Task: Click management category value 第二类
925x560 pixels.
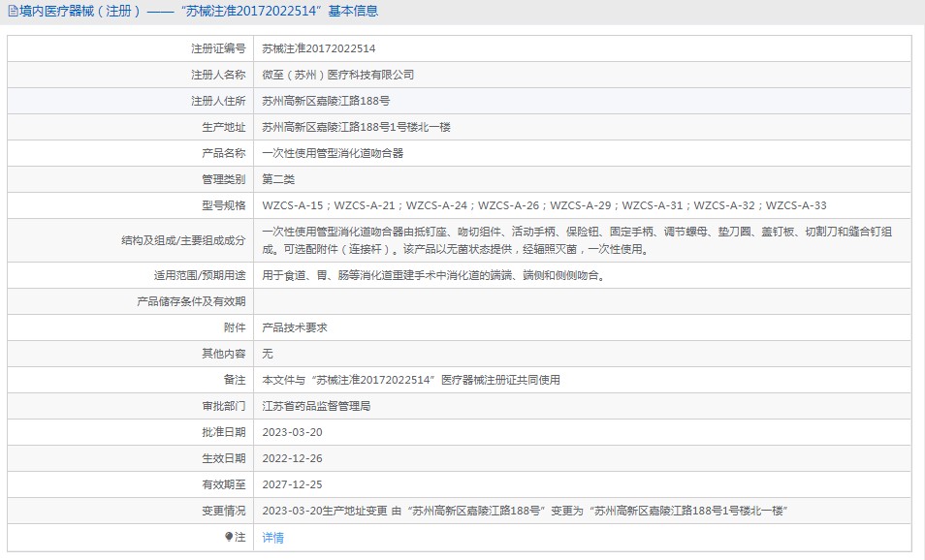Action: (x=278, y=179)
